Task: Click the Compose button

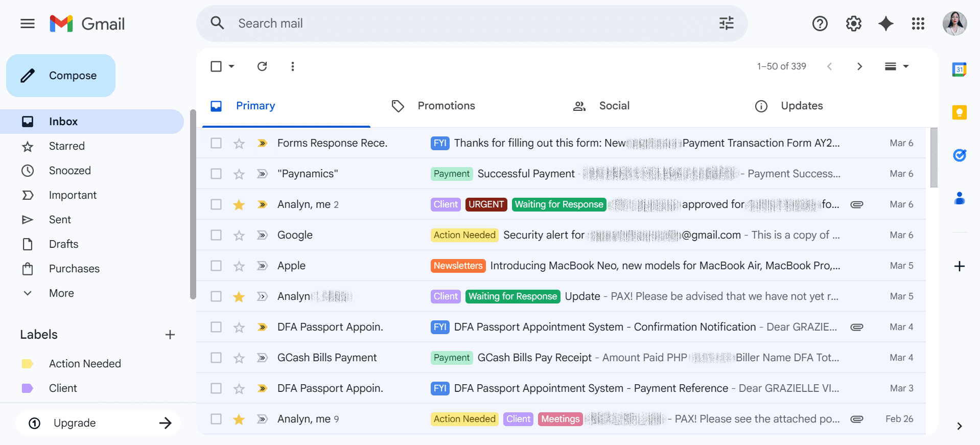Action: pos(61,76)
